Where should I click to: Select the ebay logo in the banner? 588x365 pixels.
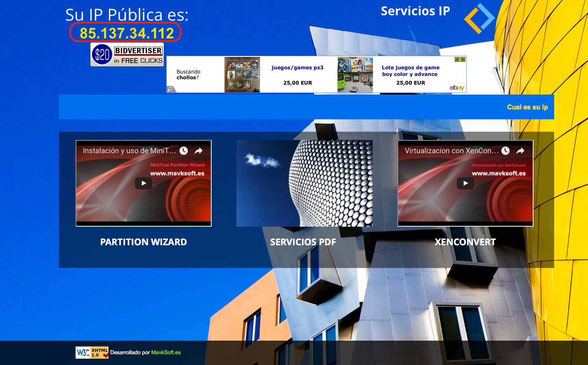pyautogui.click(x=457, y=88)
